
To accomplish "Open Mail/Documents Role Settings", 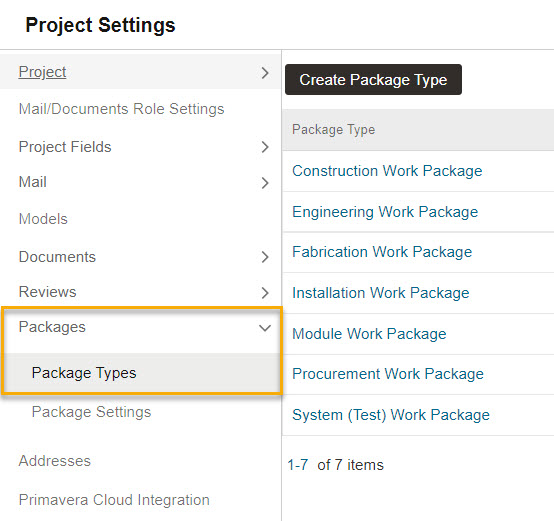I will pos(121,109).
